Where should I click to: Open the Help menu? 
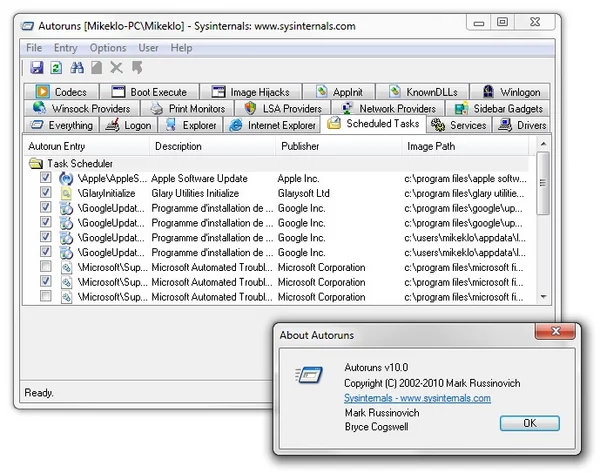(181, 48)
